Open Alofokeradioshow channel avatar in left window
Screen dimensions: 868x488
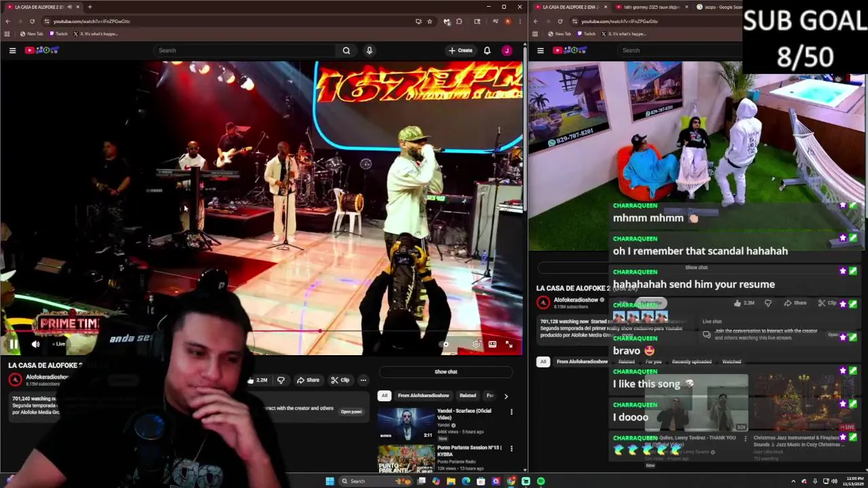point(15,380)
